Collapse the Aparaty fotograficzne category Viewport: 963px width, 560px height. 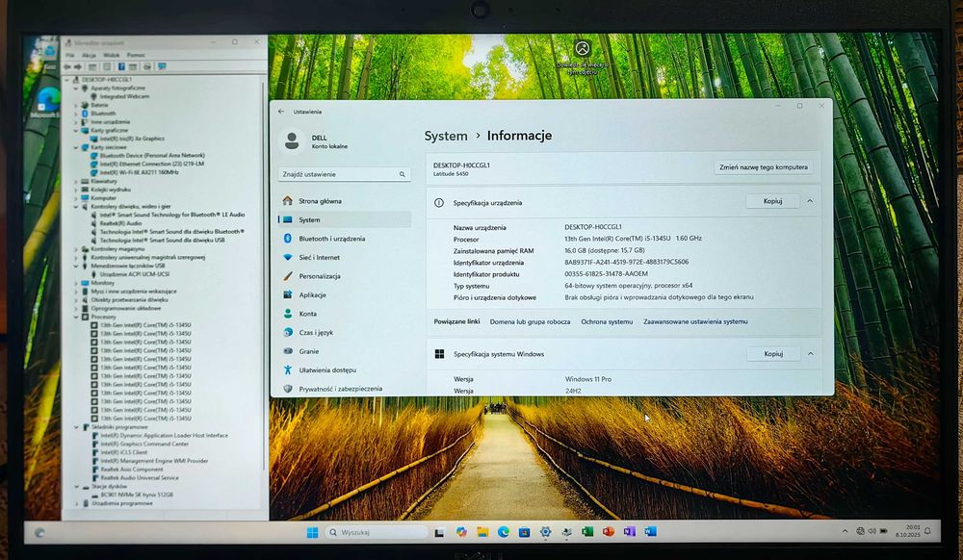pyautogui.click(x=76, y=89)
